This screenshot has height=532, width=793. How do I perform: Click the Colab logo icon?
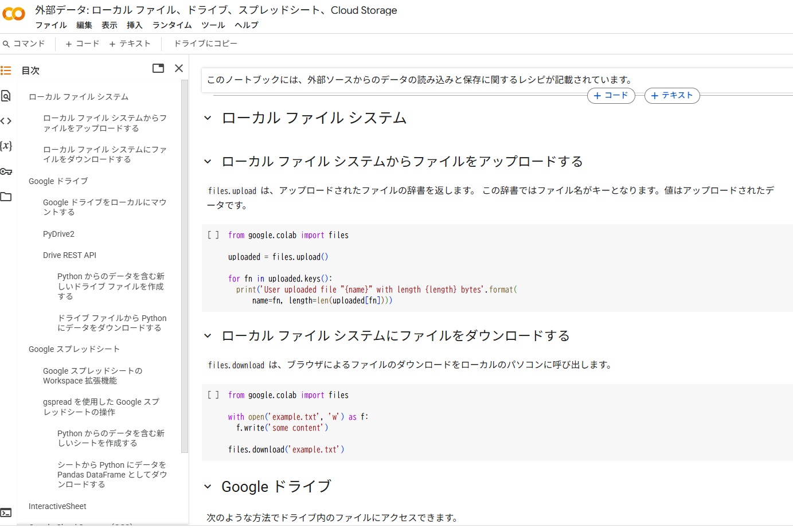click(14, 14)
